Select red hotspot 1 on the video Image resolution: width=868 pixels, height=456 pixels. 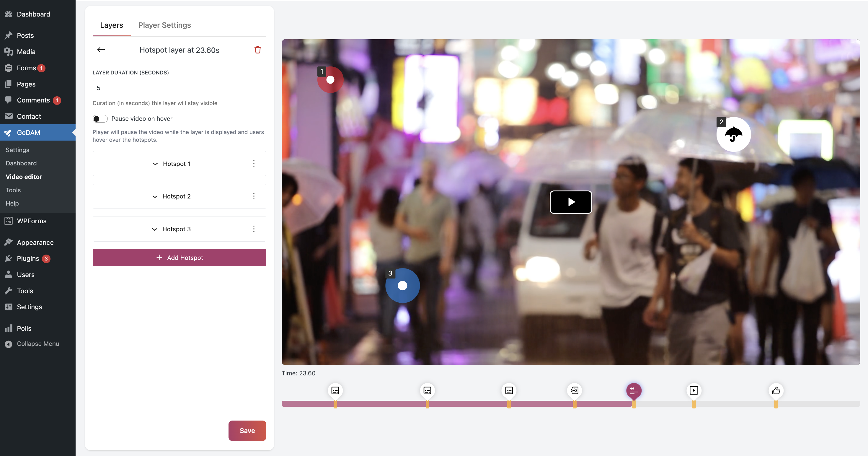pos(330,79)
